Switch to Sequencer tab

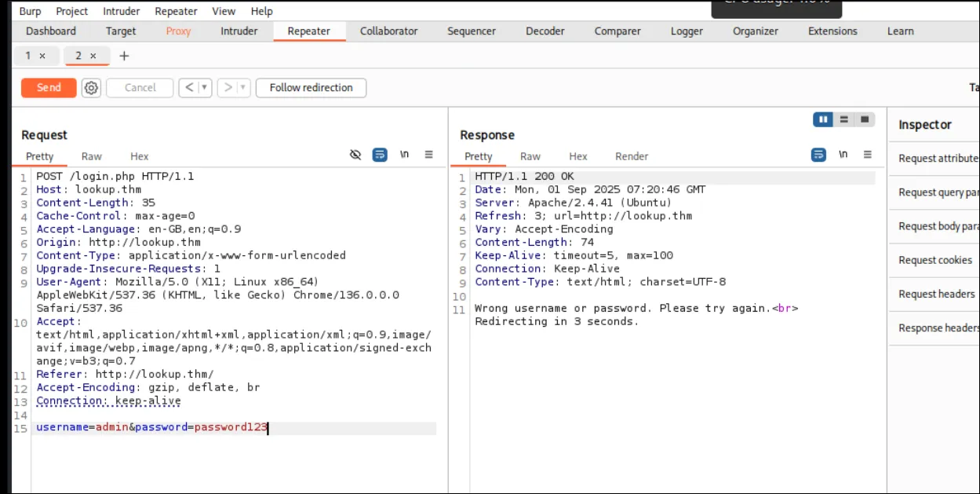[x=472, y=31]
